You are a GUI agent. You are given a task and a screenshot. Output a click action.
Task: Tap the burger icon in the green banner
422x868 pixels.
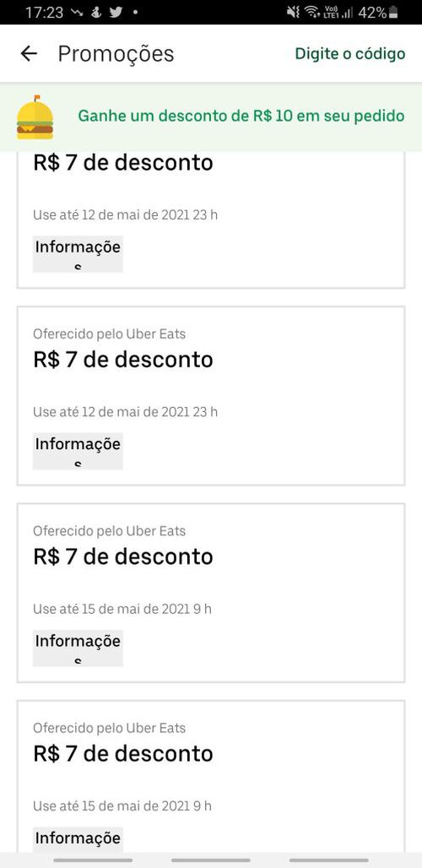[x=35, y=117]
